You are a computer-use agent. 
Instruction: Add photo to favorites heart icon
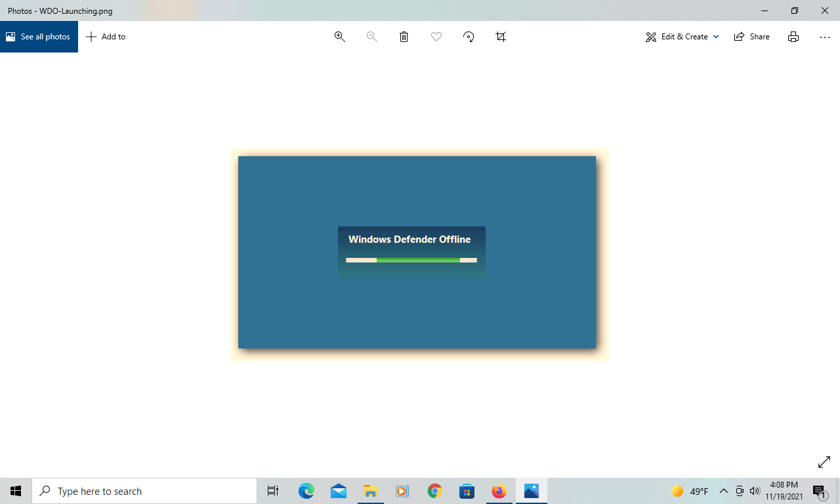coord(436,37)
